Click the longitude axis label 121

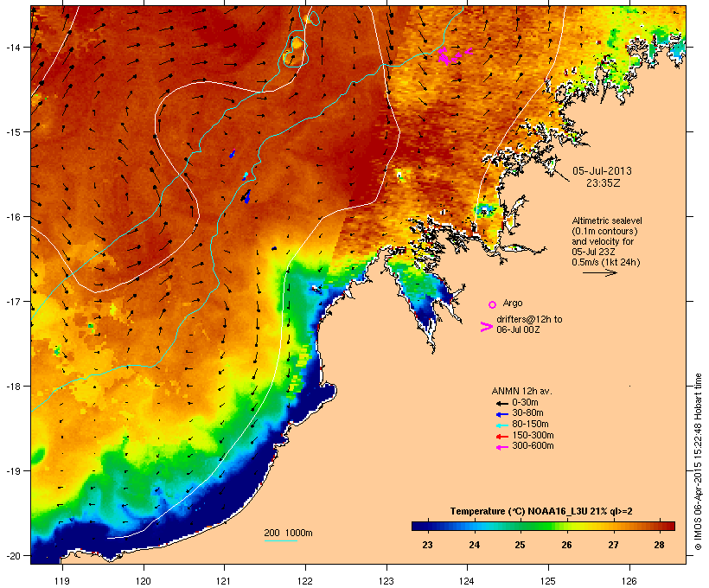[224, 581]
